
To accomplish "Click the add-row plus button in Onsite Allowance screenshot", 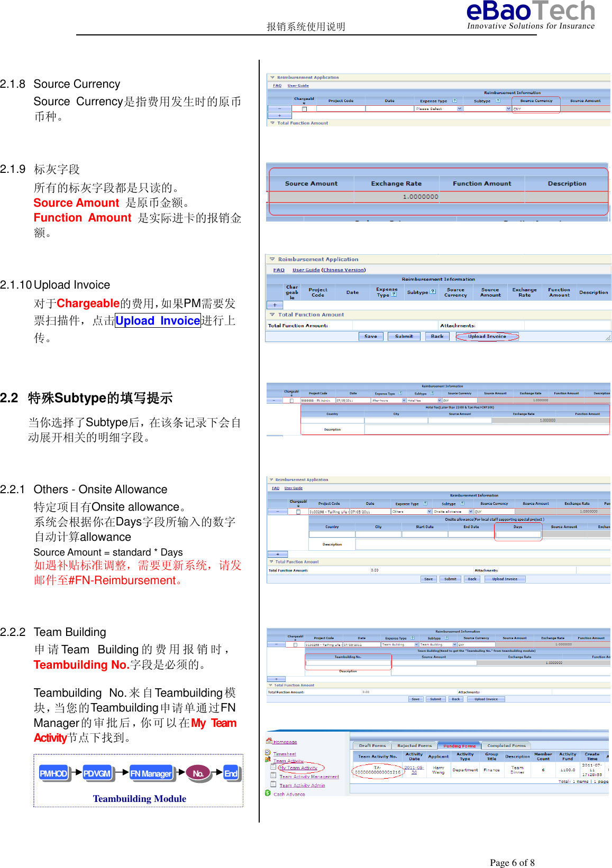I will pyautogui.click(x=278, y=554).
